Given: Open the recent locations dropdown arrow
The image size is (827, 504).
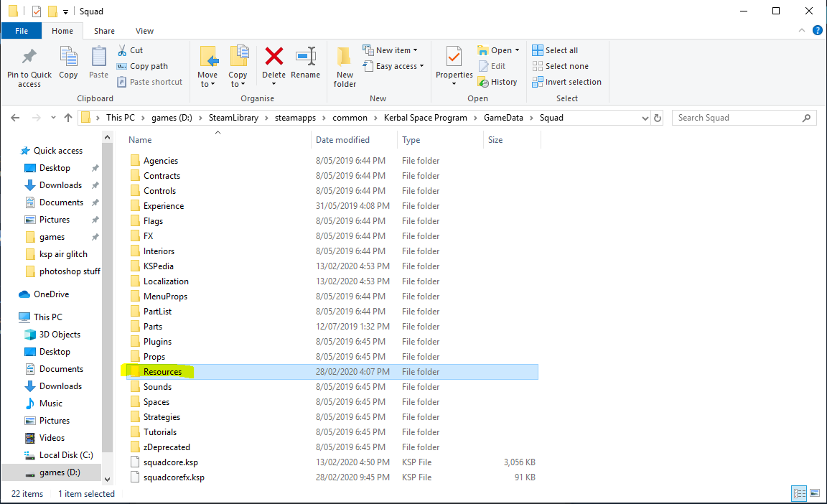Looking at the screenshot, I should click(x=53, y=118).
